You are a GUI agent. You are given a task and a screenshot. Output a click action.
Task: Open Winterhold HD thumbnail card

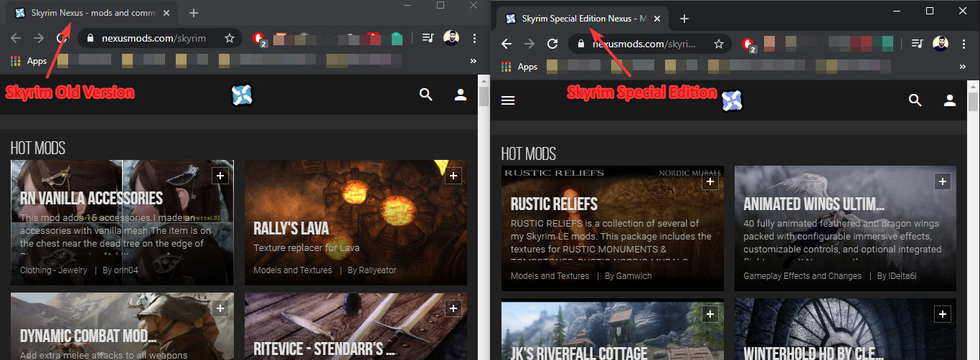tap(845, 330)
